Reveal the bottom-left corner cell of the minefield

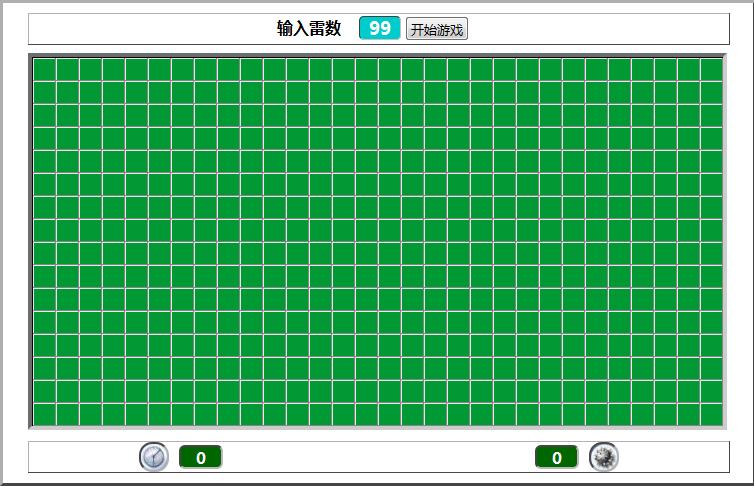45,414
